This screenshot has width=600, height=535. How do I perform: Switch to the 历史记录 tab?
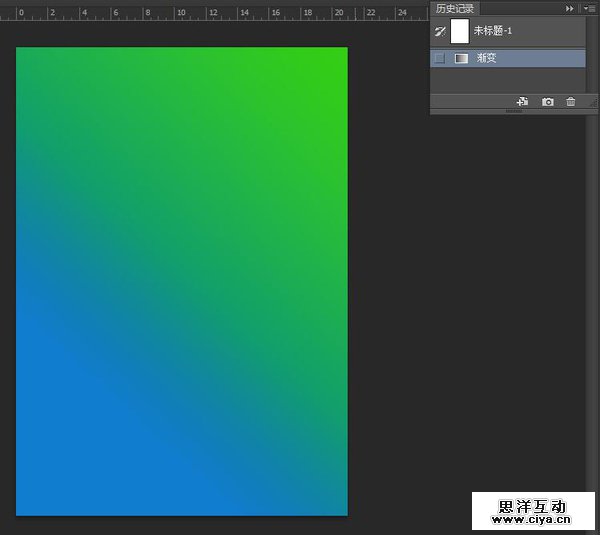(x=454, y=8)
